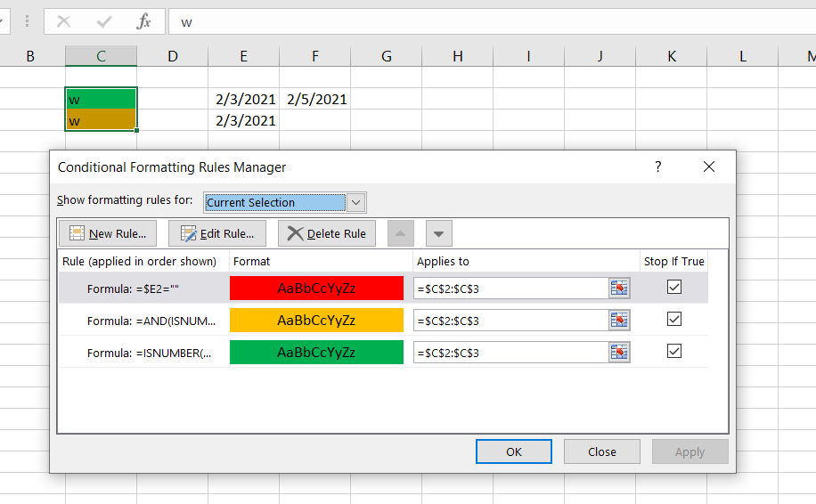Click cell with date 2/5/2021
Viewport: 816px width, 504px height.
[314, 99]
